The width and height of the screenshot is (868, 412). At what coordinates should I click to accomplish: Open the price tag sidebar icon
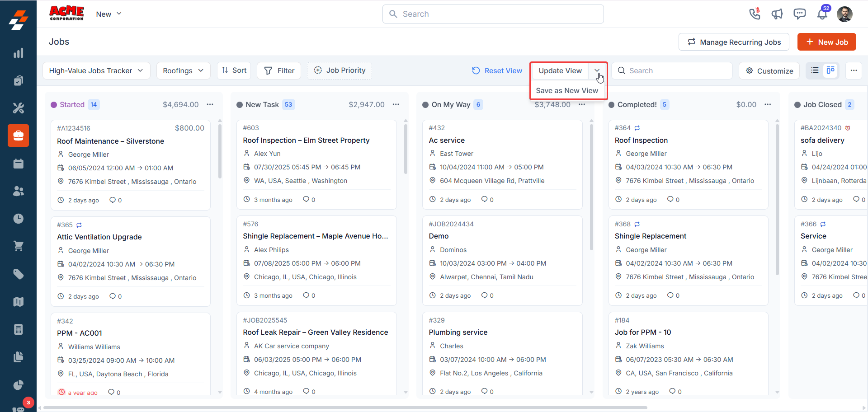pyautogui.click(x=18, y=274)
